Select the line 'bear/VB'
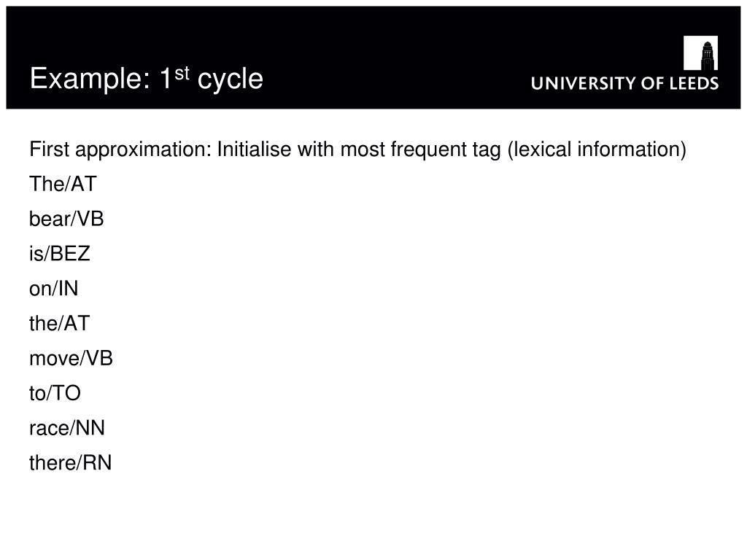Viewport: 747px width, 560px height. tap(66, 219)
